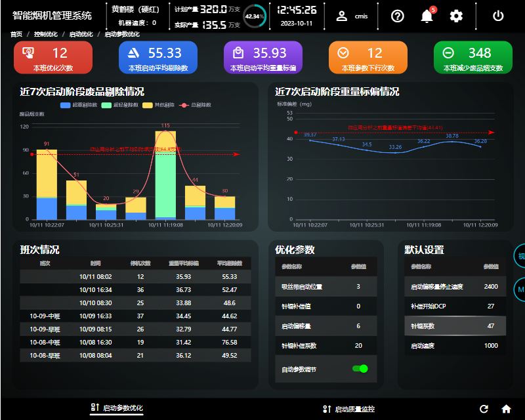Select the 10-08-早班 shift row
This screenshot has width=525, height=420.
(135, 355)
